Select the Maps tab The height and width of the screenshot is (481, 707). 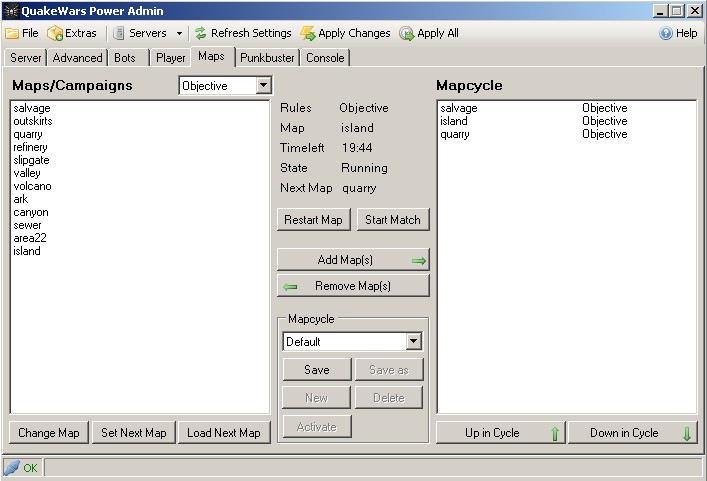[x=211, y=56]
